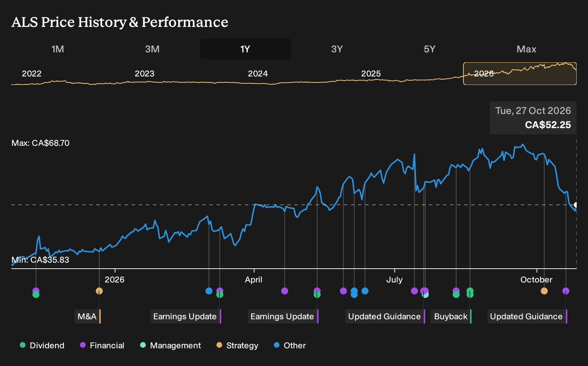
Task: Click the single blue marker just left of July
Action: click(x=365, y=291)
